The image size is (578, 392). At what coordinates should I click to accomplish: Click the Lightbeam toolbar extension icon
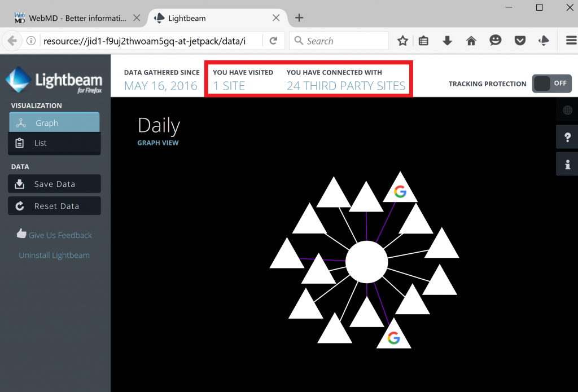pos(544,41)
